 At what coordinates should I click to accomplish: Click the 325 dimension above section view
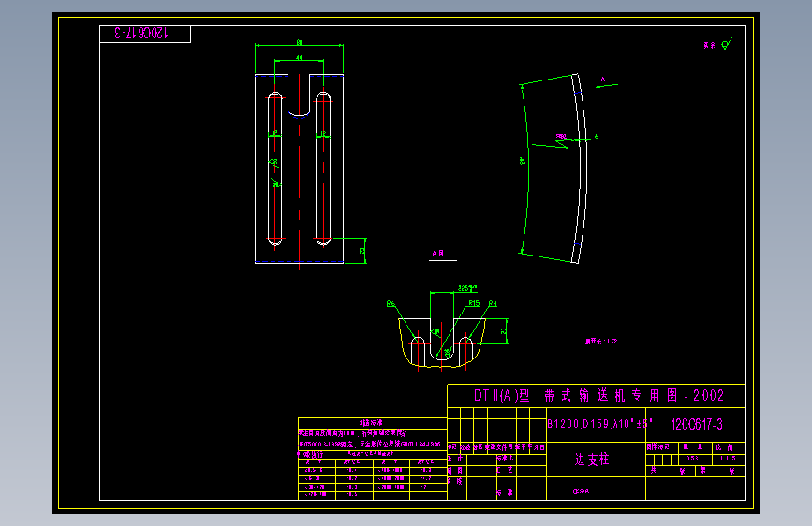[x=464, y=288]
